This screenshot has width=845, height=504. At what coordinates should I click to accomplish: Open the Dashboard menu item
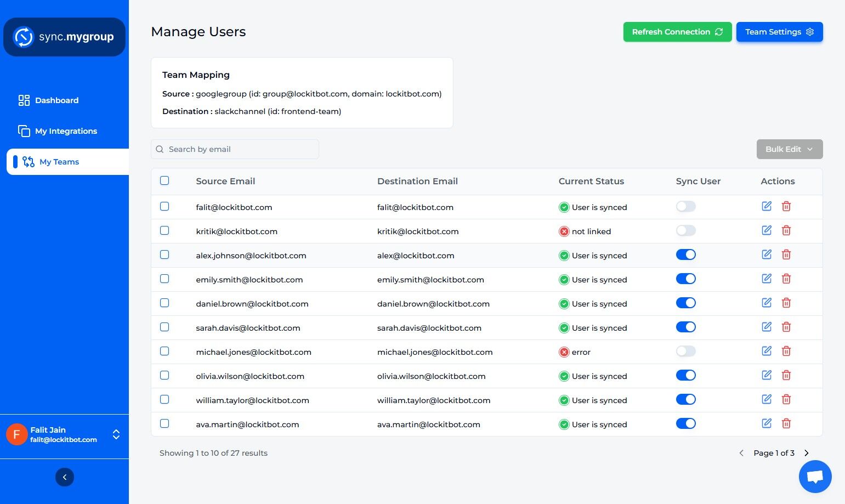click(56, 100)
